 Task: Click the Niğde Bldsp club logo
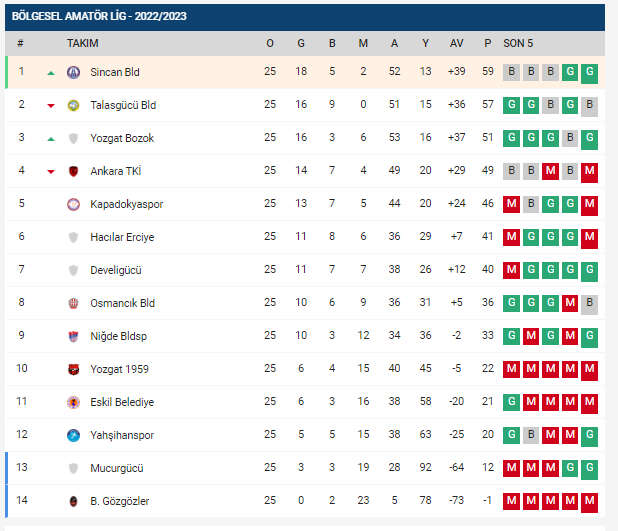[72, 336]
